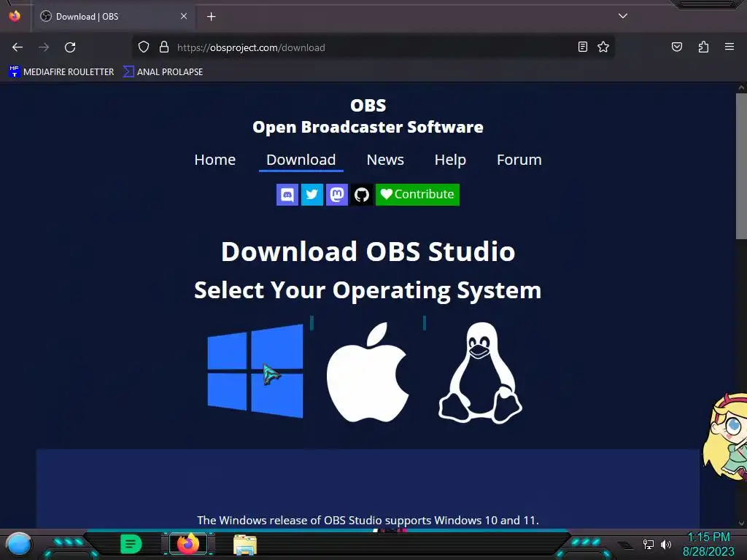Open the green chat app on taskbar
Viewport: 747px width, 560px height.
tap(131, 544)
